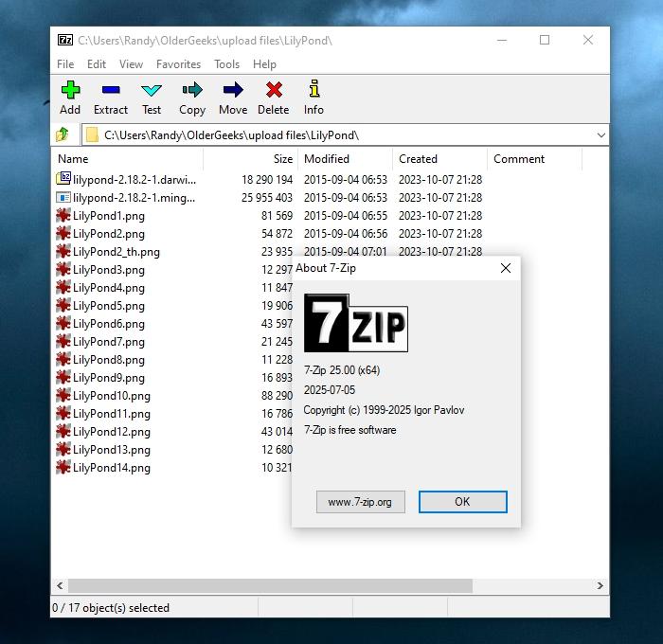Screen dimensions: 663x644
Task: Click the icon beside LilyPond9.png
Action: pyautogui.click(x=63, y=377)
